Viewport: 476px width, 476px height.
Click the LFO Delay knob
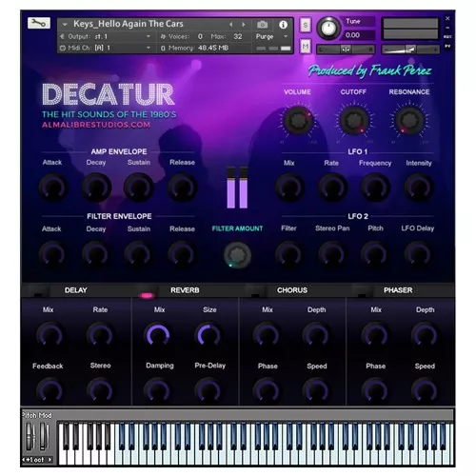(418, 254)
